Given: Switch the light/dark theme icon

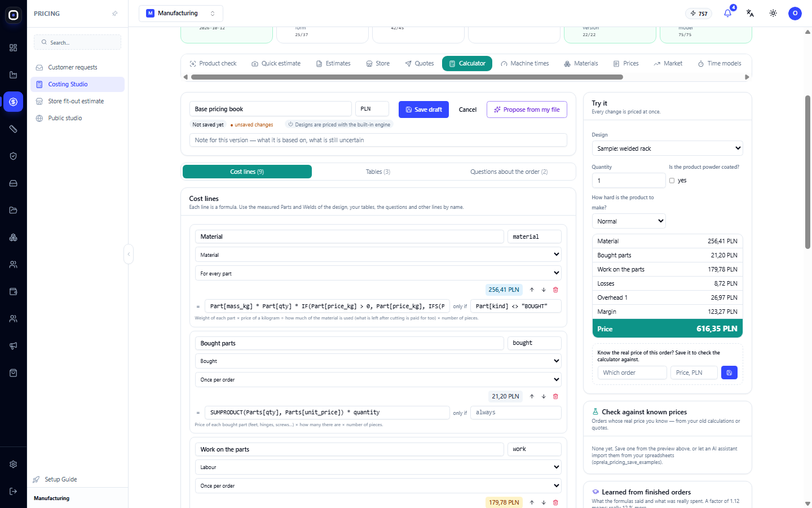Looking at the screenshot, I should coord(773,13).
